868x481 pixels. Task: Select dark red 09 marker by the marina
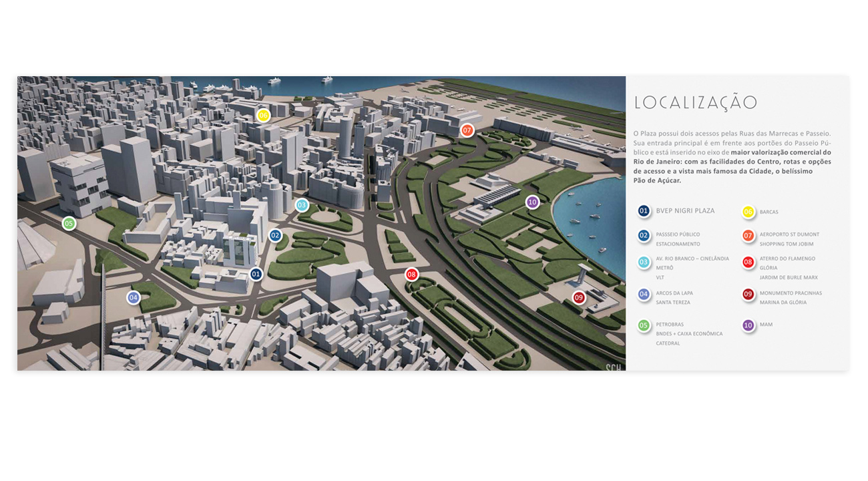tap(579, 297)
